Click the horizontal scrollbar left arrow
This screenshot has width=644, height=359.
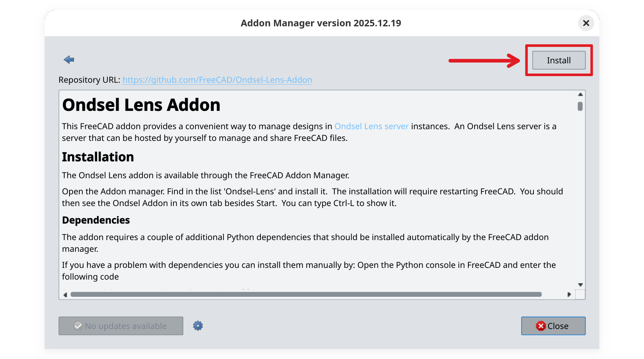(65, 295)
